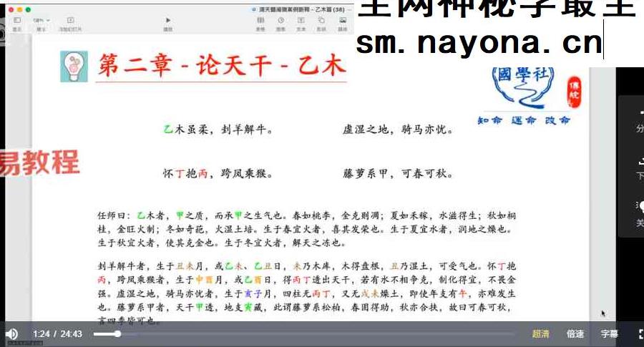Viewport: 644px width, 347px height.
Task: Click the text 怀丁抱丙，跨凤乘猴。
Action: point(218,174)
